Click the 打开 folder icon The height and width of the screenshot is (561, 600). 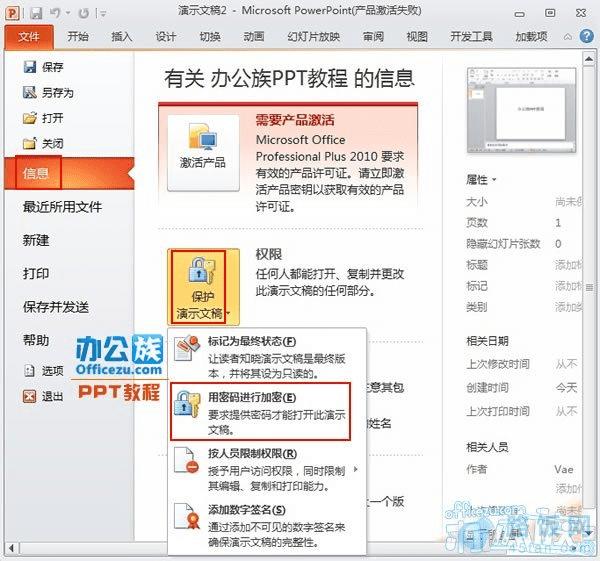(x=29, y=118)
